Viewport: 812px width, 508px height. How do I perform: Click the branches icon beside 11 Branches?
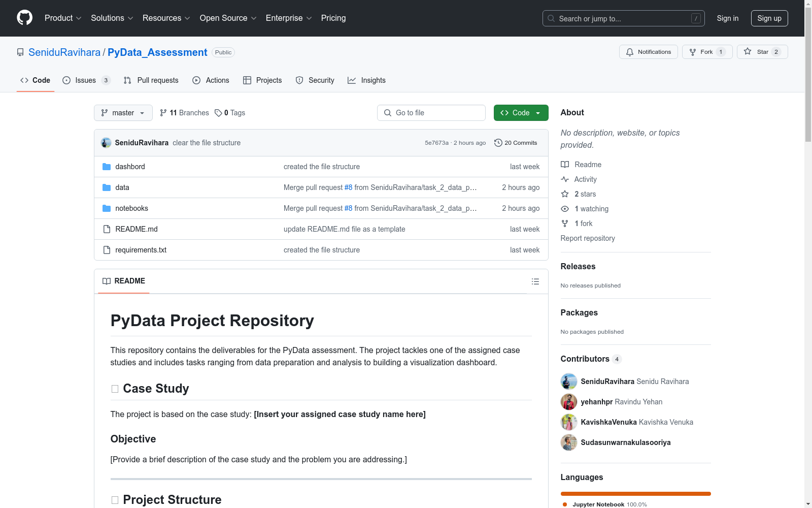(163, 113)
